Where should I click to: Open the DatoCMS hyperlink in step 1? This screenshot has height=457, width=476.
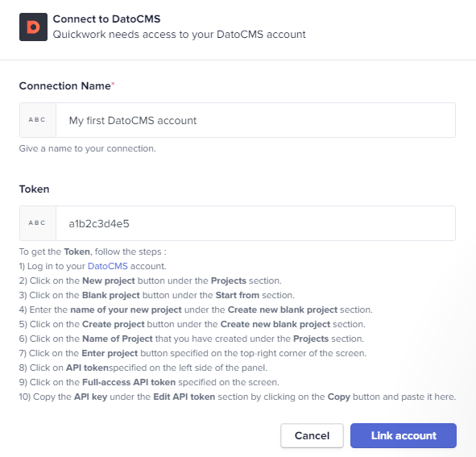tap(108, 266)
